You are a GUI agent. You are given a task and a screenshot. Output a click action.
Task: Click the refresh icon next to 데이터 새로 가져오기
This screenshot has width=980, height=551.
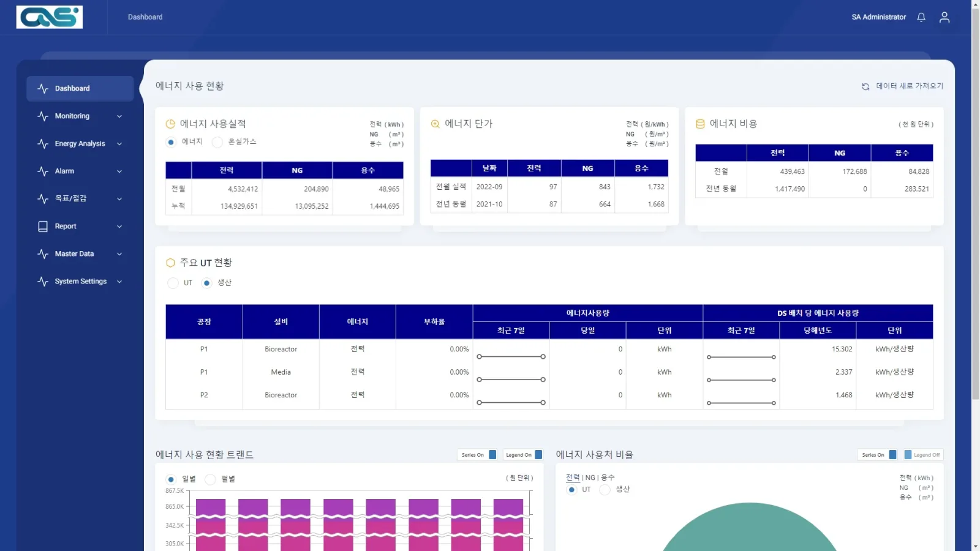point(865,86)
